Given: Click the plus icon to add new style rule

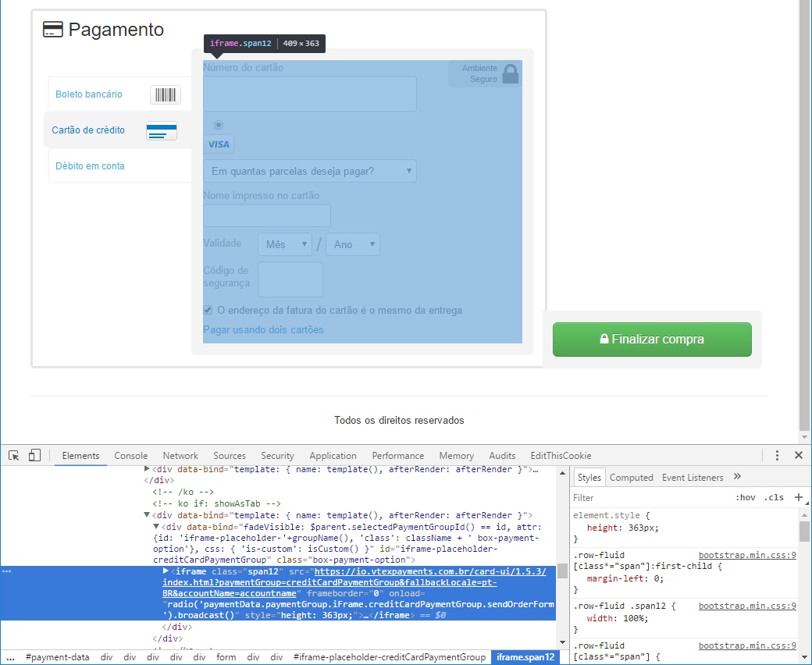Looking at the screenshot, I should pos(800,497).
